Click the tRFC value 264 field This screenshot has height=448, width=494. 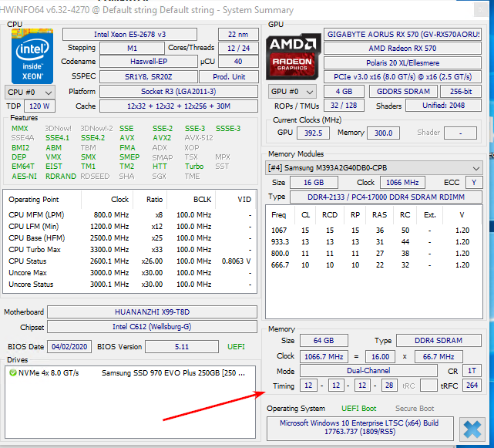tap(472, 386)
